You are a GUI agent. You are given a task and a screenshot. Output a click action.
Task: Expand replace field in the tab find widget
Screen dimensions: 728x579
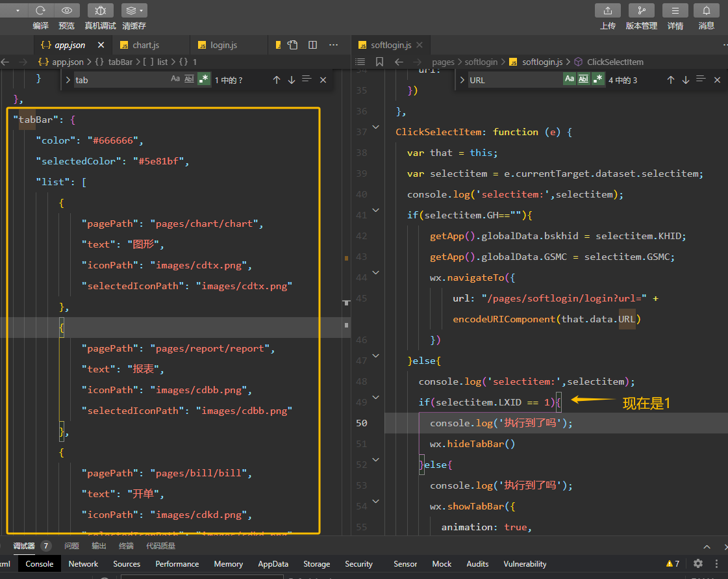(68, 79)
